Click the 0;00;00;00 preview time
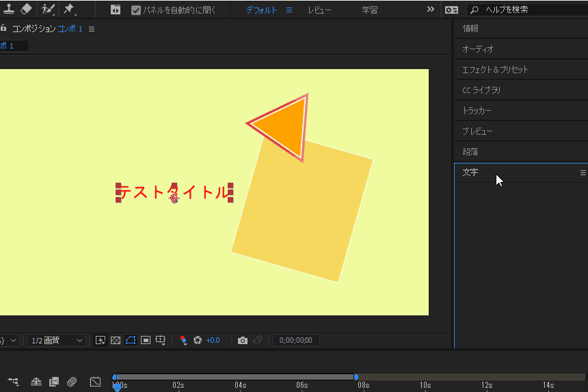 point(296,340)
